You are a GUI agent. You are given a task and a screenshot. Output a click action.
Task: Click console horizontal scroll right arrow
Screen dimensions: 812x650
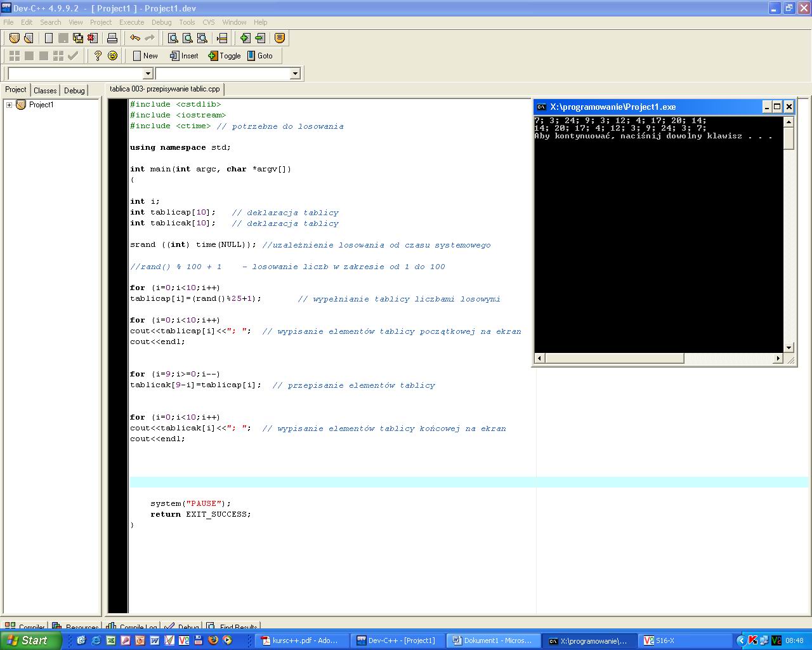pyautogui.click(x=778, y=359)
